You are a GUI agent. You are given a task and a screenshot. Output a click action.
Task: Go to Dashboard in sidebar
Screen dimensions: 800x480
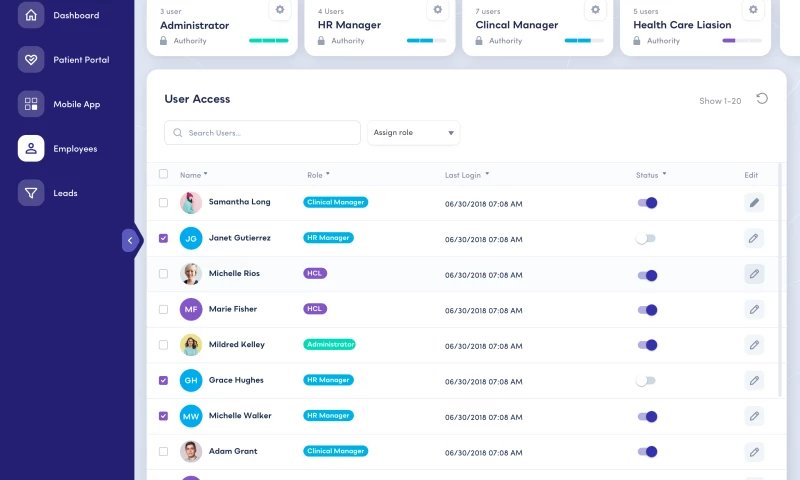(x=76, y=15)
